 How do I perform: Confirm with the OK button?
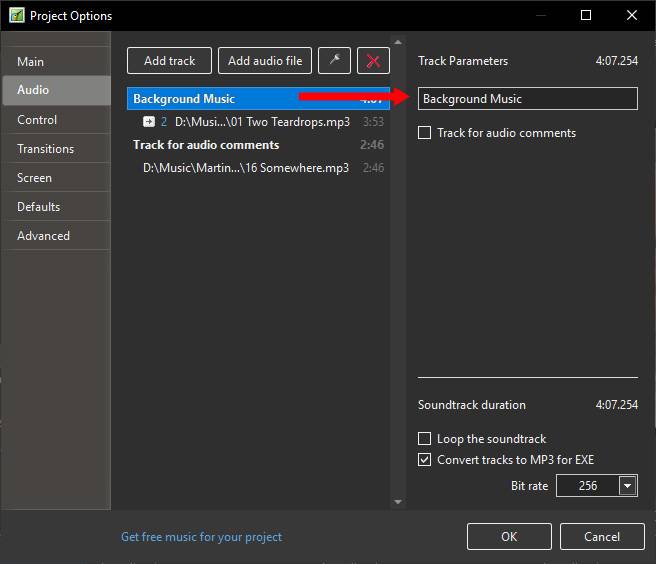click(x=509, y=536)
